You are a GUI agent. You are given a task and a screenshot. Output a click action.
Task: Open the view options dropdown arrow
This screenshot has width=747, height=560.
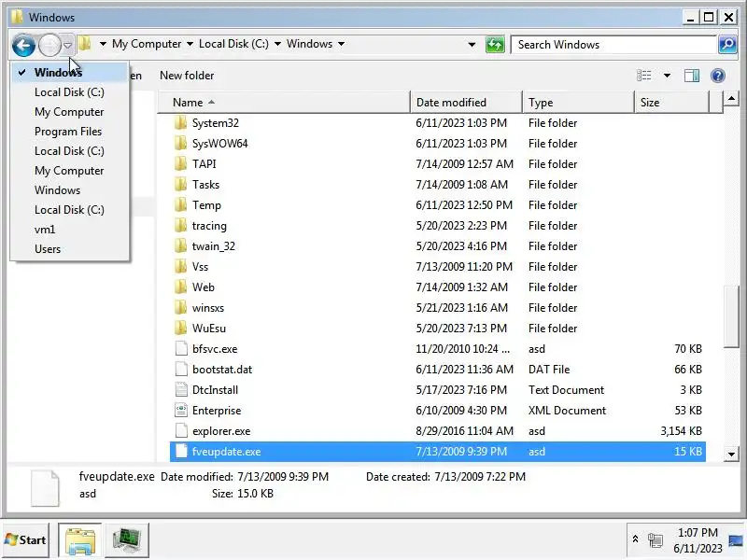pos(667,76)
